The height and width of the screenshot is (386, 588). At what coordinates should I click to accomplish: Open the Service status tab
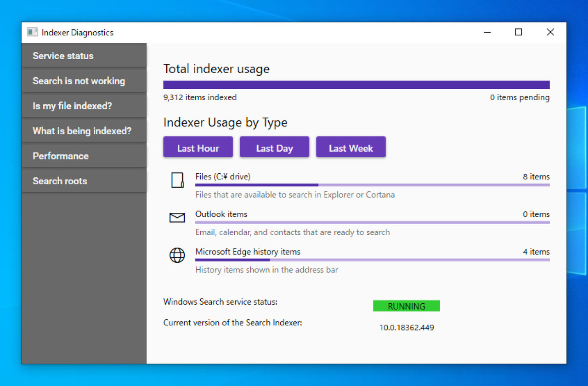pos(84,56)
